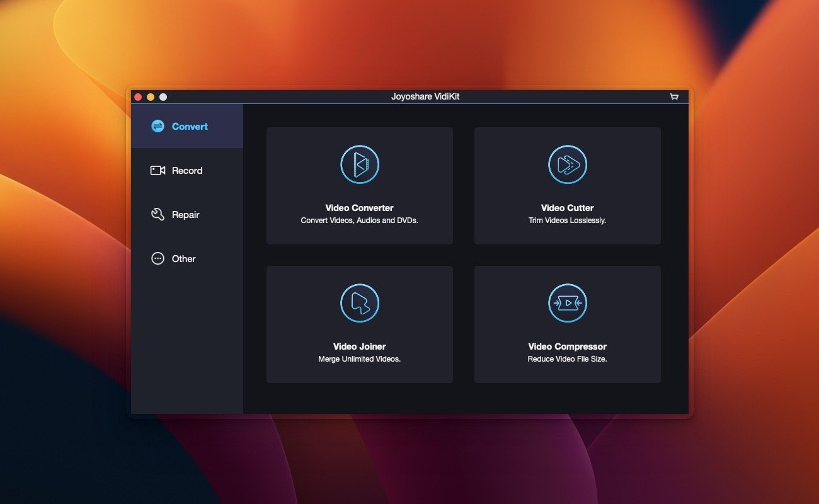Open the shopping cart in title bar
Viewport: 819px width, 504px height.
[674, 97]
